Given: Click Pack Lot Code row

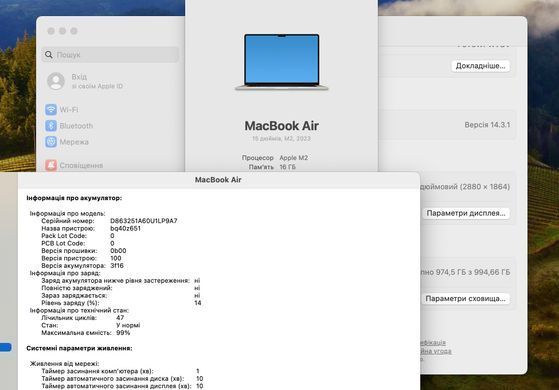Looking at the screenshot, I should point(78,236).
